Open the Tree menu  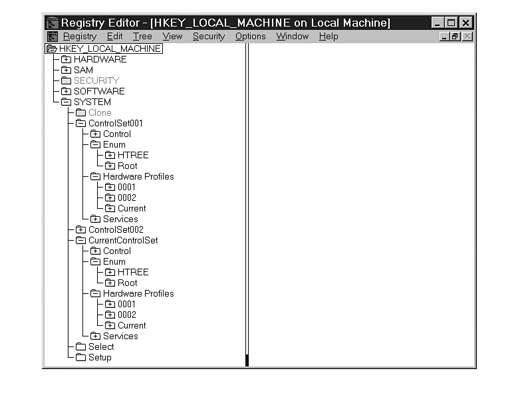pyautogui.click(x=142, y=37)
